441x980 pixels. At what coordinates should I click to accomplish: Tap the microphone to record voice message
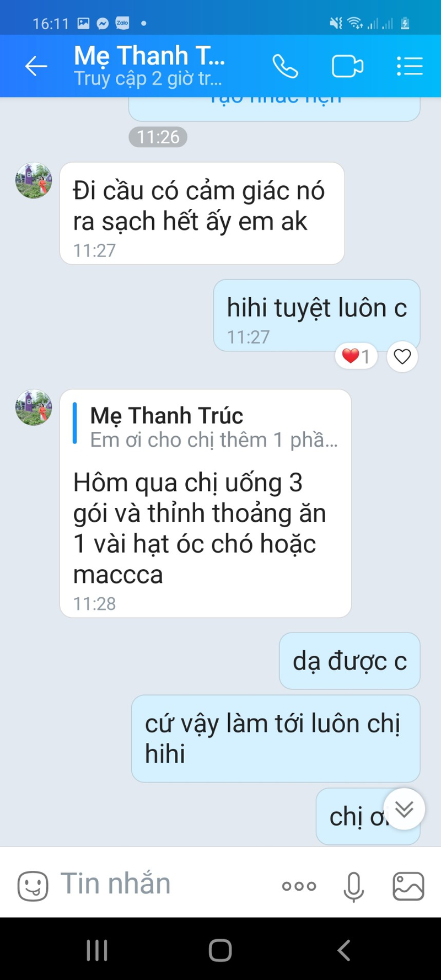point(353,886)
